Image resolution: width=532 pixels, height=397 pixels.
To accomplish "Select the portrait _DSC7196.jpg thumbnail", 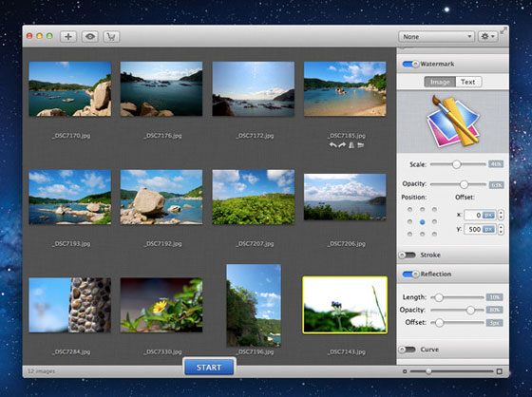I will (x=254, y=306).
